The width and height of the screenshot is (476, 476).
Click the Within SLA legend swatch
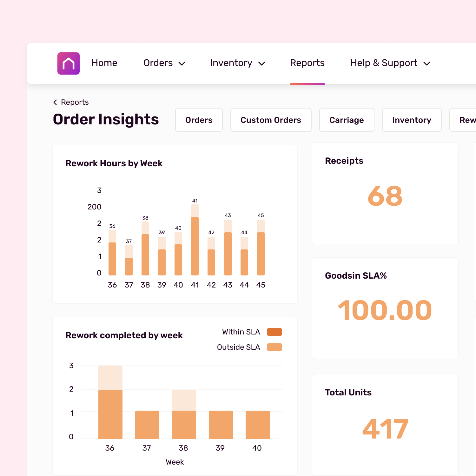click(x=274, y=332)
